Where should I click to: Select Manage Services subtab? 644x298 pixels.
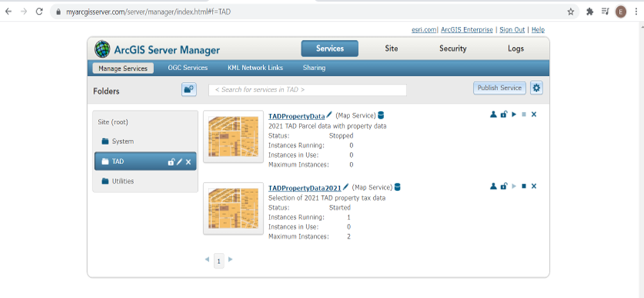tap(123, 68)
